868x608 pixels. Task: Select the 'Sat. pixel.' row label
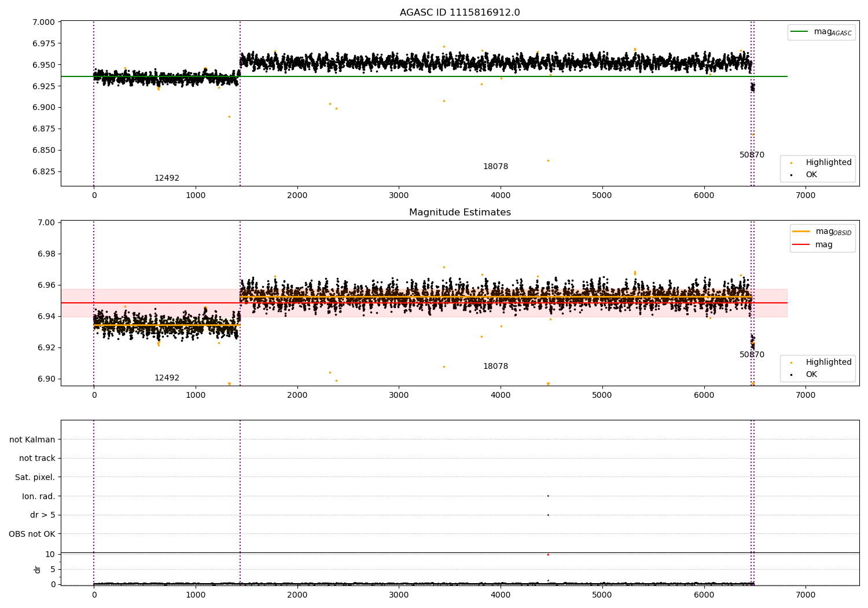(x=35, y=477)
